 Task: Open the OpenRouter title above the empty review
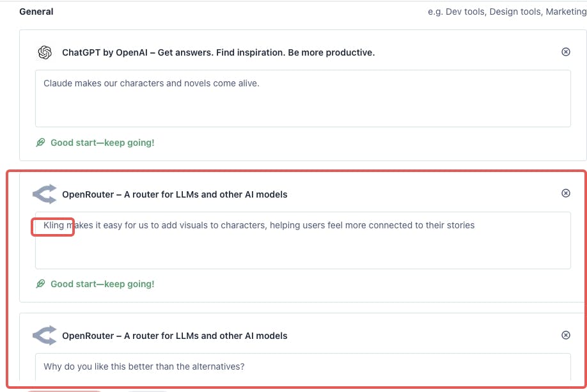pos(175,336)
